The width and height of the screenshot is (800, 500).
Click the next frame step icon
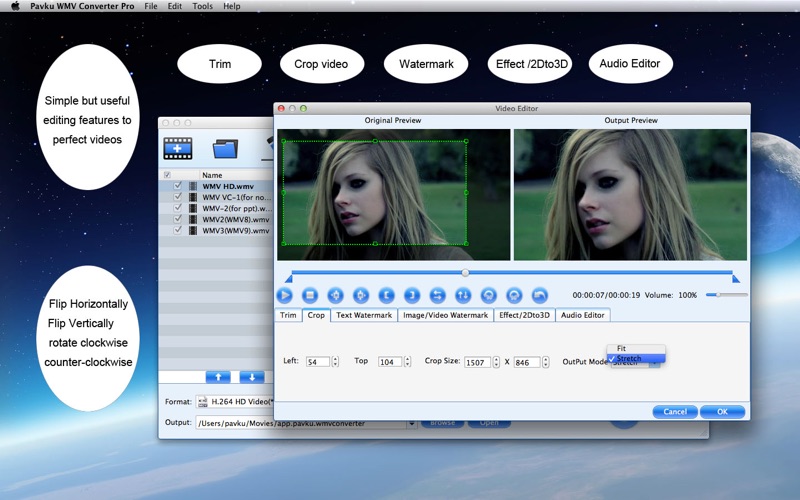click(361, 295)
